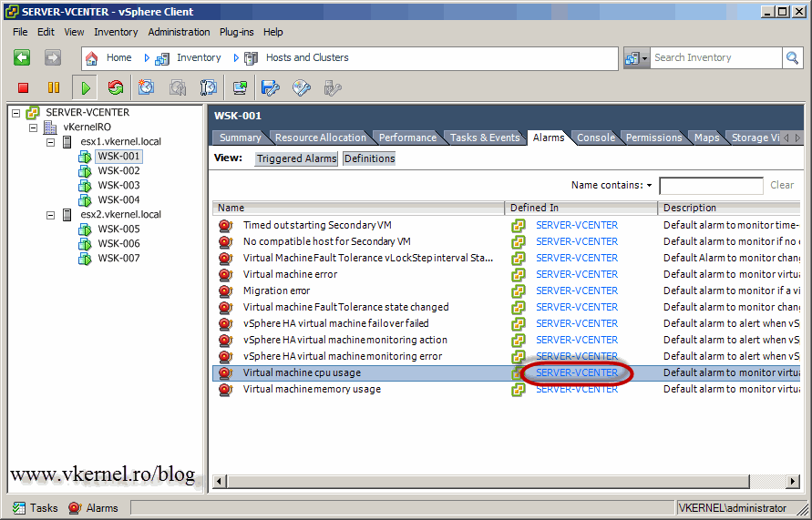Click the green Power On icon
The height and width of the screenshot is (520, 812).
[x=86, y=88]
